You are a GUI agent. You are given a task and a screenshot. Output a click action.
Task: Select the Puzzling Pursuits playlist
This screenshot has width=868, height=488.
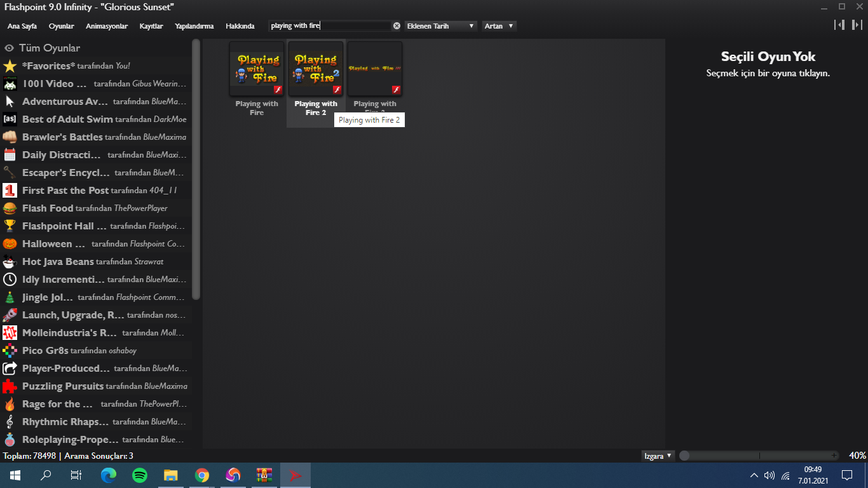95,386
